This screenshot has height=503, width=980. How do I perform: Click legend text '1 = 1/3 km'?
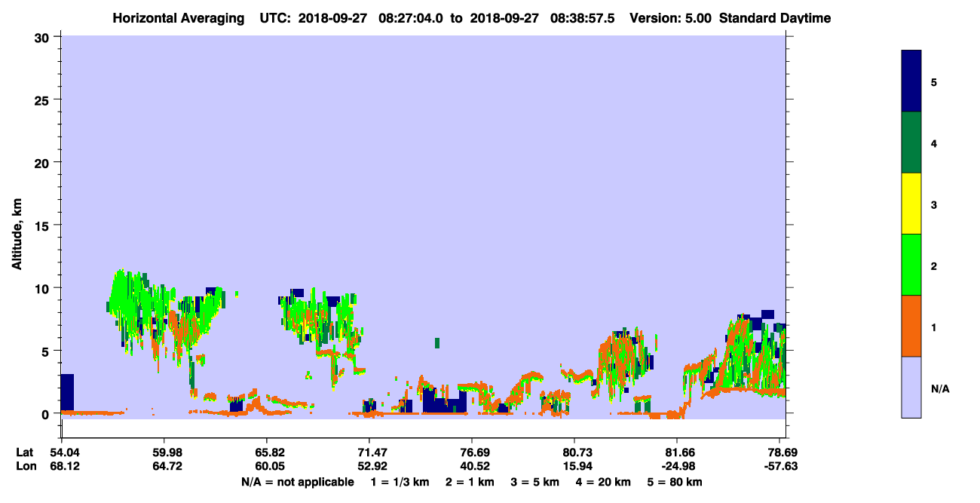point(400,482)
